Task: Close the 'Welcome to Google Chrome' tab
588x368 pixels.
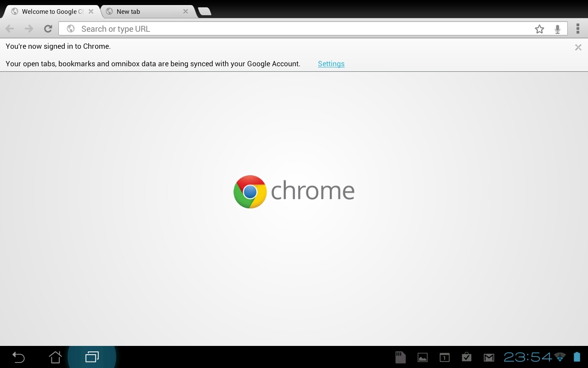Action: 91,11
